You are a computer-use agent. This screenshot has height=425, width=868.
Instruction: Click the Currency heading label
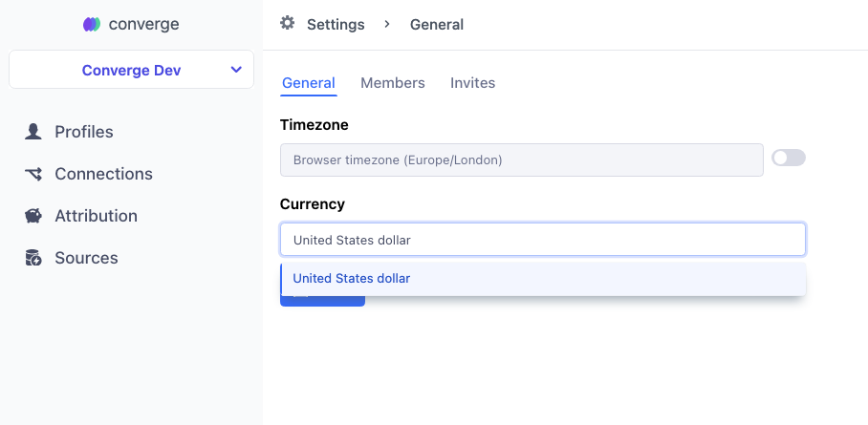[313, 204]
